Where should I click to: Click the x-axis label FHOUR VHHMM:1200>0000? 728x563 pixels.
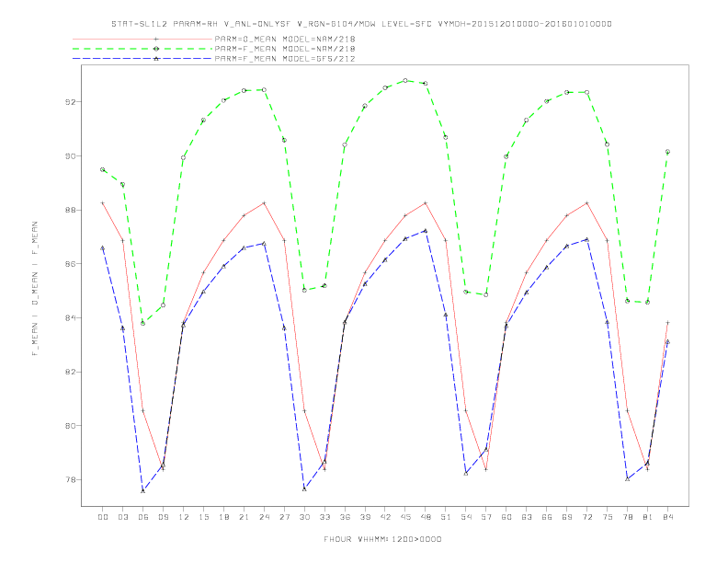coord(382,539)
